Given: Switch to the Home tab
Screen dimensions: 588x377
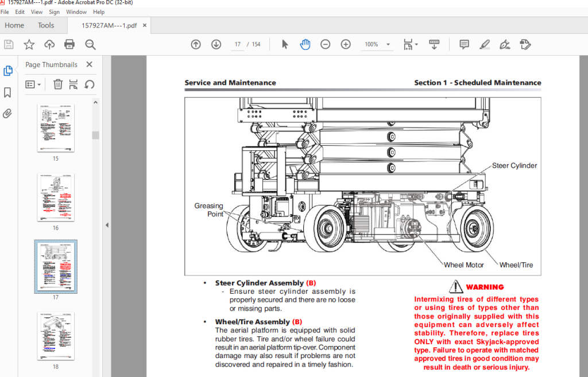Looking at the screenshot, I should (14, 25).
